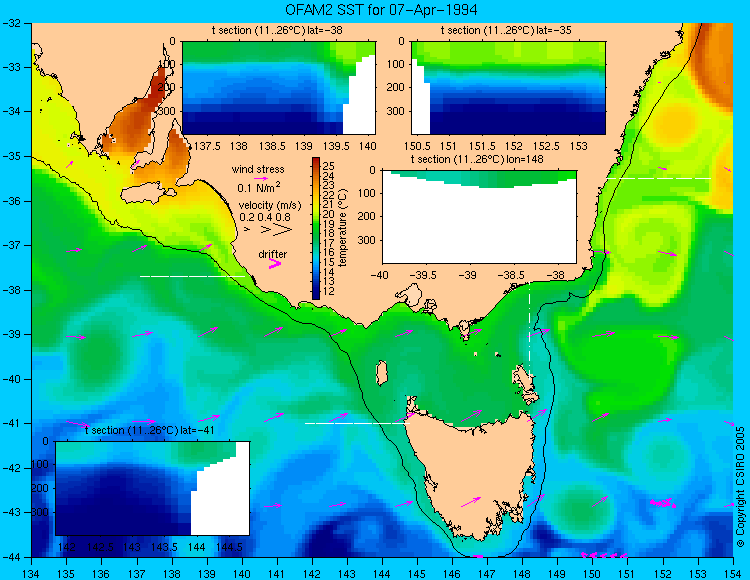Click the "20" tick on the color bar

329,214
